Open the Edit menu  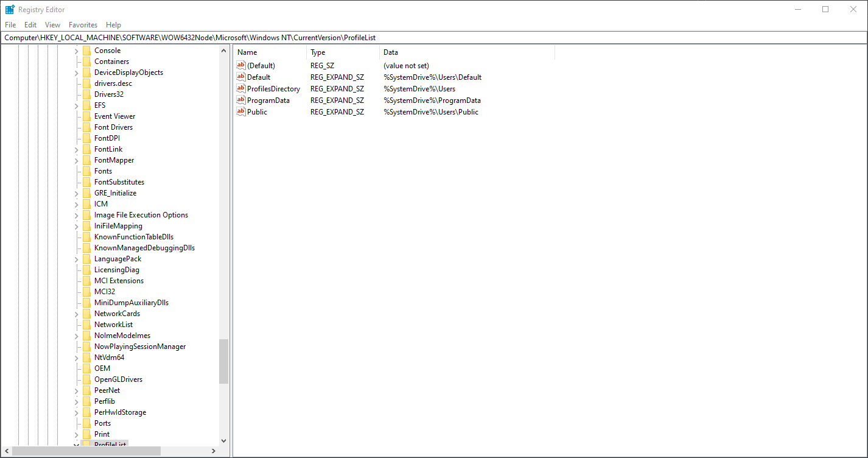30,25
